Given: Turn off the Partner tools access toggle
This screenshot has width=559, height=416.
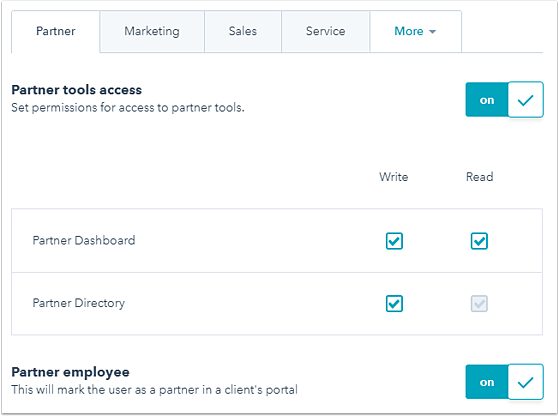Looking at the screenshot, I should (x=504, y=99).
